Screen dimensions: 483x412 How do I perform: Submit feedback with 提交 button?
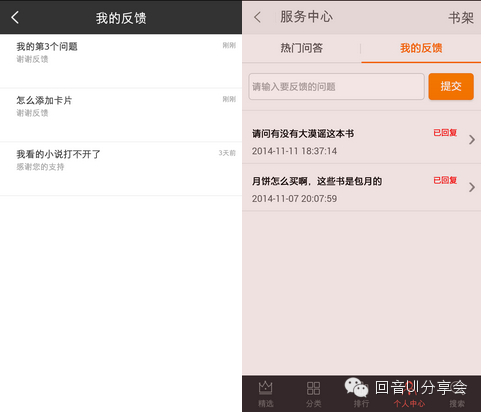451,87
